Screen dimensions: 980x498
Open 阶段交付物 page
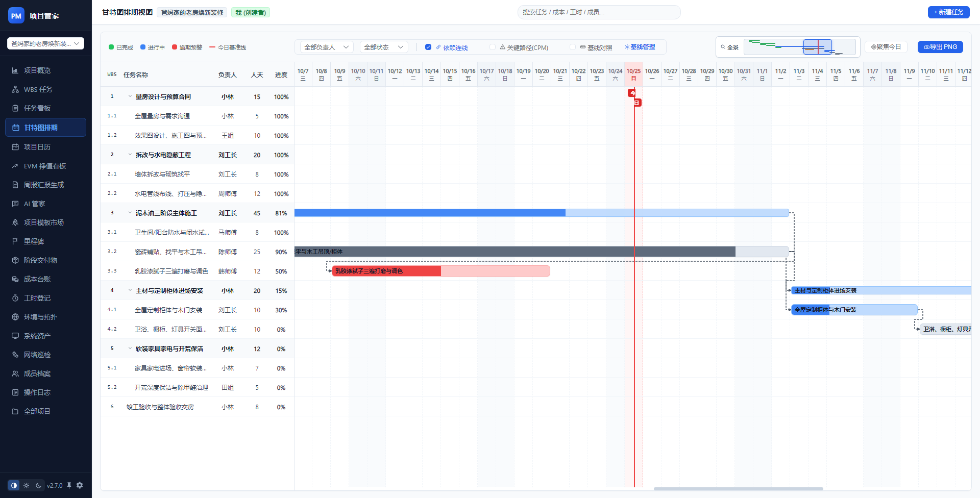(45, 260)
